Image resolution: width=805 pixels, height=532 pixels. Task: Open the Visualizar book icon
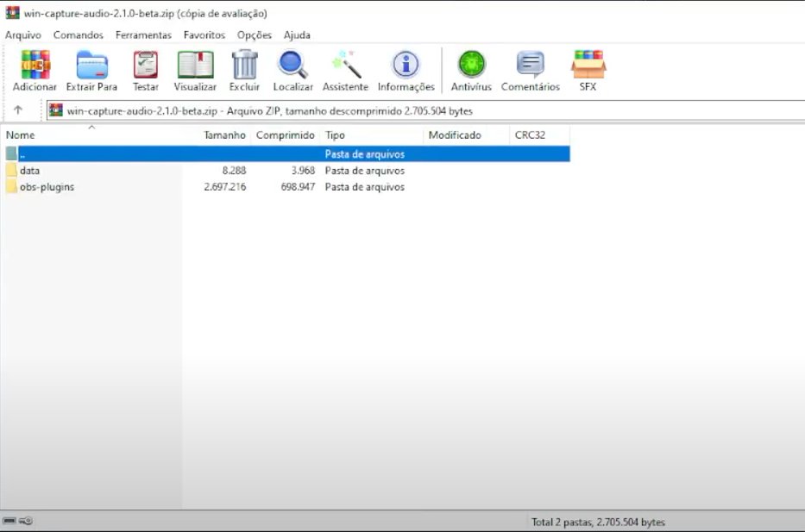pyautogui.click(x=195, y=65)
